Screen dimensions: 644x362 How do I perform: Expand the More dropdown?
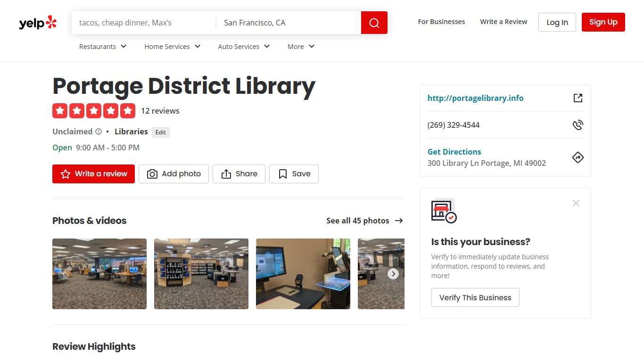[301, 47]
